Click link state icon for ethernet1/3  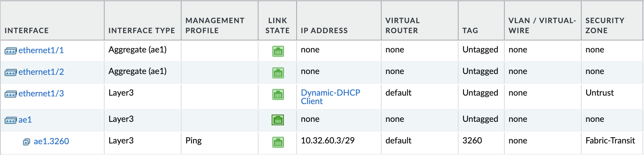tap(278, 94)
